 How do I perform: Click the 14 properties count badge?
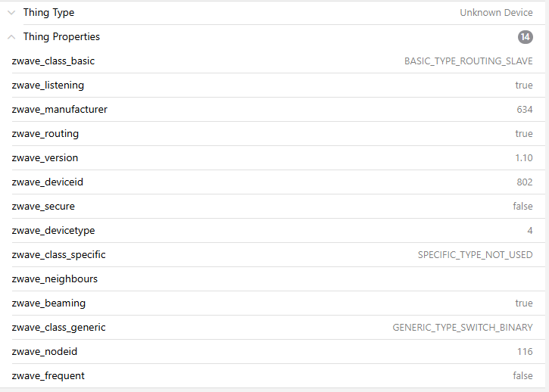click(x=525, y=37)
